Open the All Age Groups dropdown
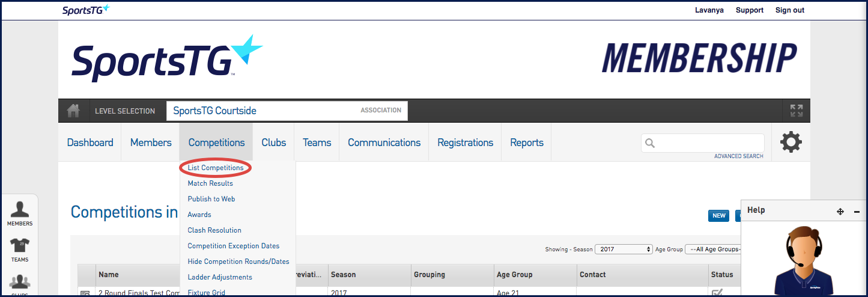Screen dimensions: 868x297 pos(713,249)
